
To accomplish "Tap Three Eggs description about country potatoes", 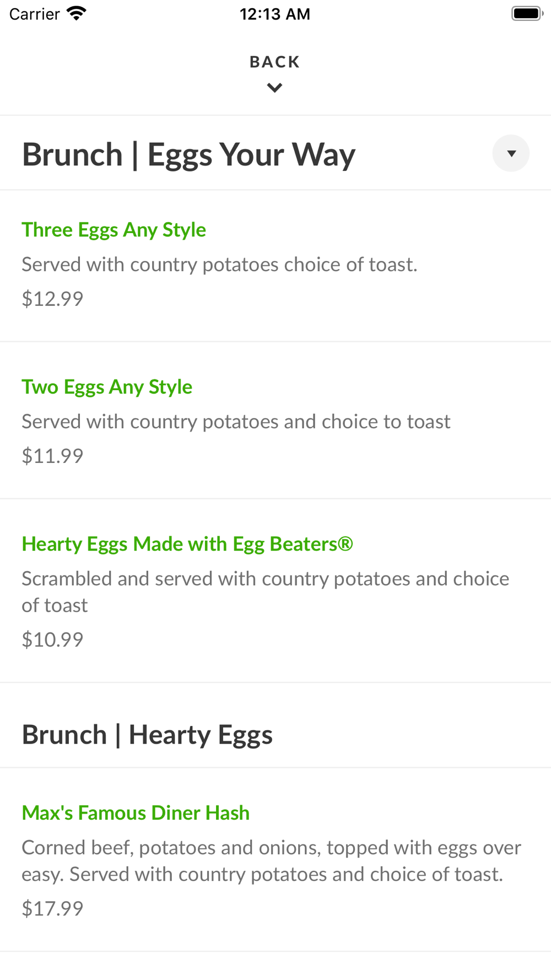I will 219,265.
